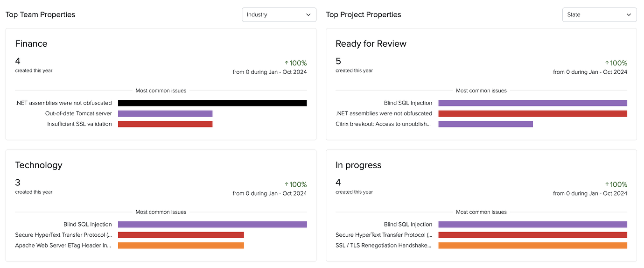This screenshot has width=644, height=268.
Task: Click the purple Citrix breakout bar
Action: pos(485,124)
